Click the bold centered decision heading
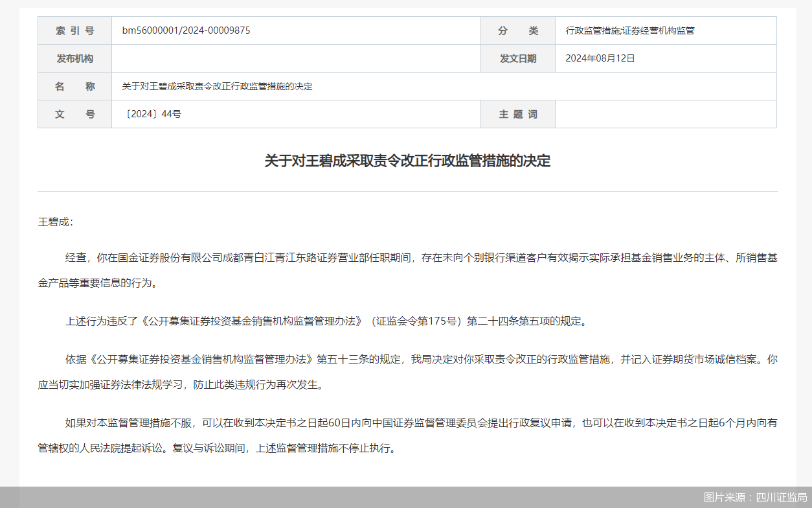 pos(407,161)
